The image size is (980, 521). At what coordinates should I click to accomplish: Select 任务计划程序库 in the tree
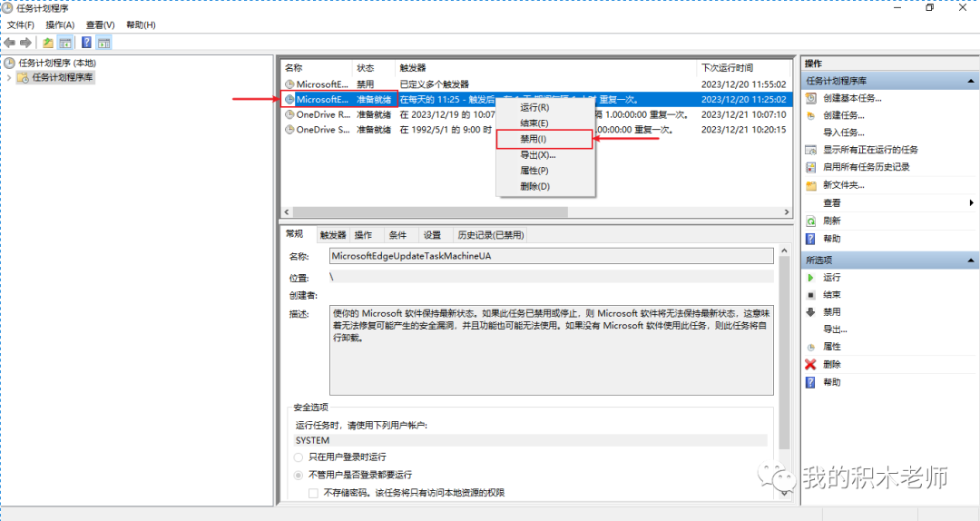[x=63, y=77]
